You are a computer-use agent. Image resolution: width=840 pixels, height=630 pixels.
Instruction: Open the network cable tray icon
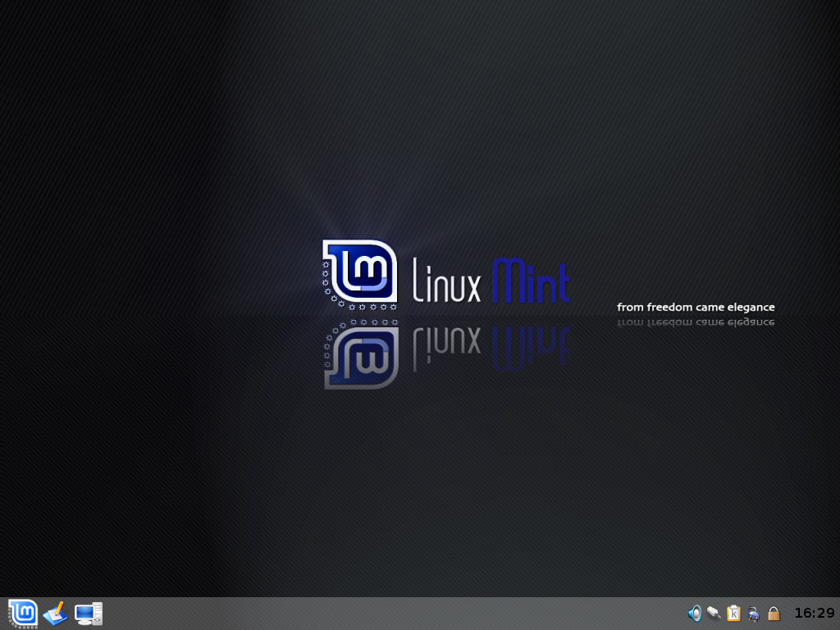714,612
